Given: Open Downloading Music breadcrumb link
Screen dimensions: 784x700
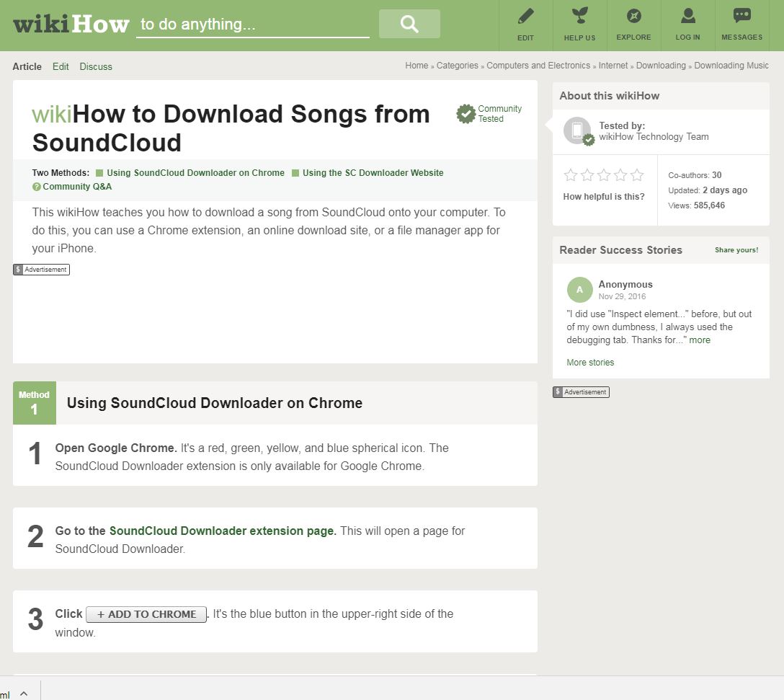Looking at the screenshot, I should 731,66.
